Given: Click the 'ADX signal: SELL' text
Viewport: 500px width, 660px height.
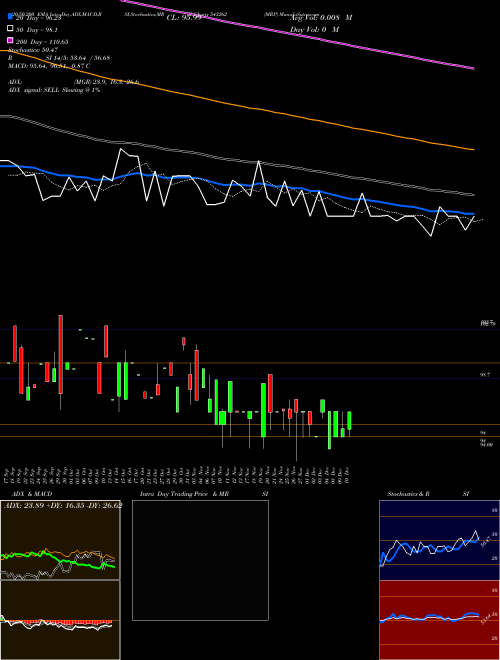Looking at the screenshot, I should [x=54, y=90].
